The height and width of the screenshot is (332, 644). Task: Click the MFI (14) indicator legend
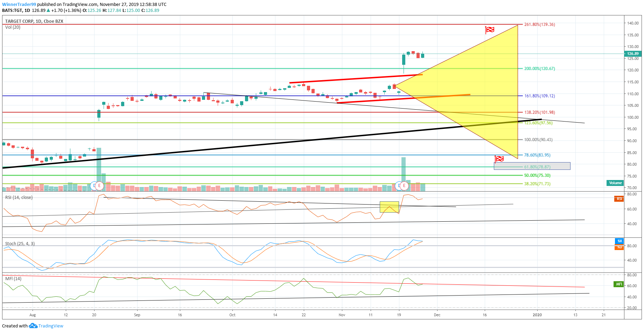point(13,279)
